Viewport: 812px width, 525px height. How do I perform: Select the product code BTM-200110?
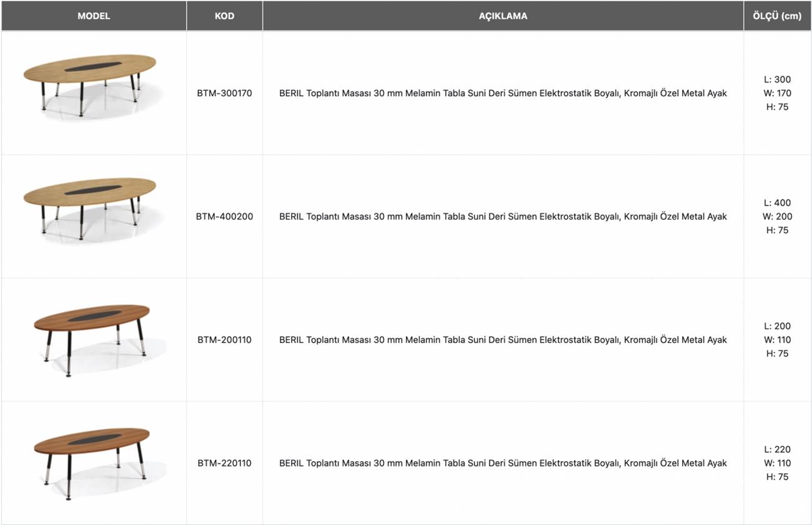click(224, 340)
